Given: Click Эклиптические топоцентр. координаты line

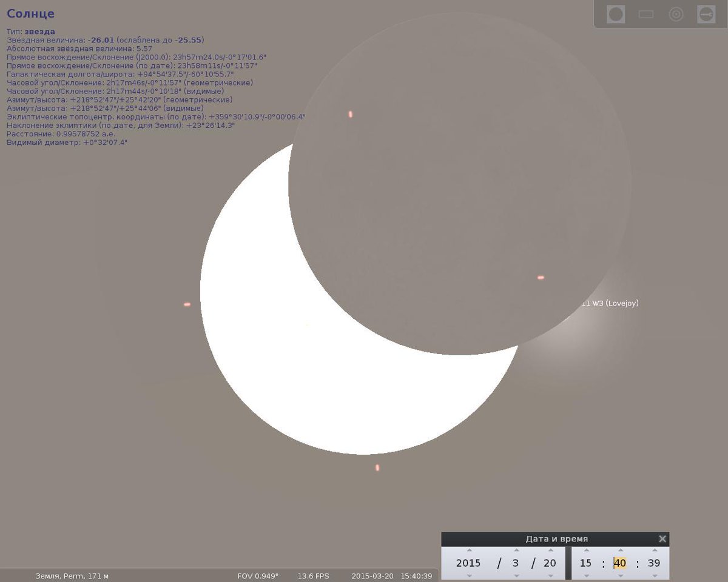Looking at the screenshot, I should click(156, 116).
